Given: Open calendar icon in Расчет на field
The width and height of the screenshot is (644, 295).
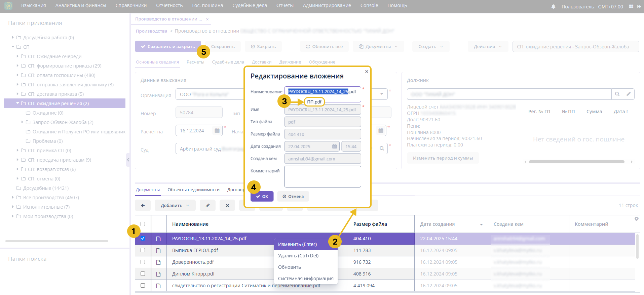Looking at the screenshot, I should [217, 130].
